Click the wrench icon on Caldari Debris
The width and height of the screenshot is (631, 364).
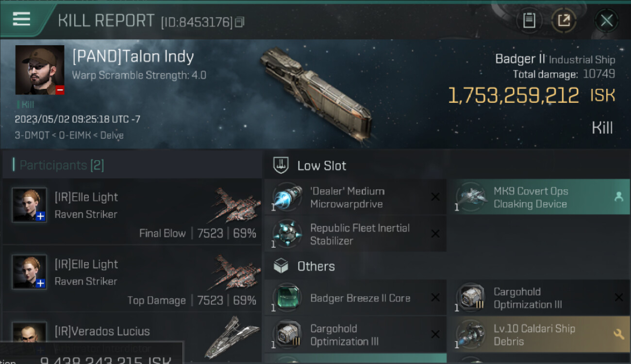[619, 334]
